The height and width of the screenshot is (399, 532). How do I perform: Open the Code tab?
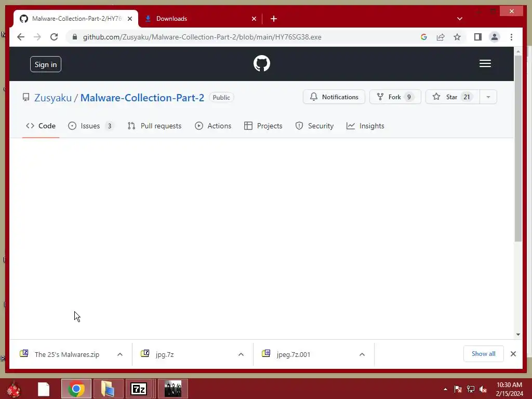click(x=41, y=126)
